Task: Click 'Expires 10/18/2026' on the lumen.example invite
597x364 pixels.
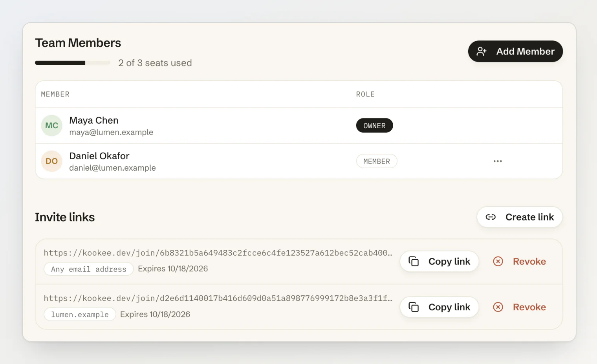Action: click(155, 314)
